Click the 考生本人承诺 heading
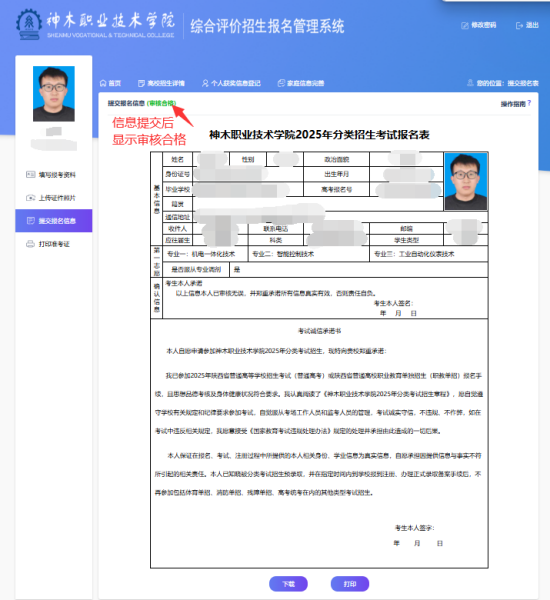 pyautogui.click(x=184, y=283)
